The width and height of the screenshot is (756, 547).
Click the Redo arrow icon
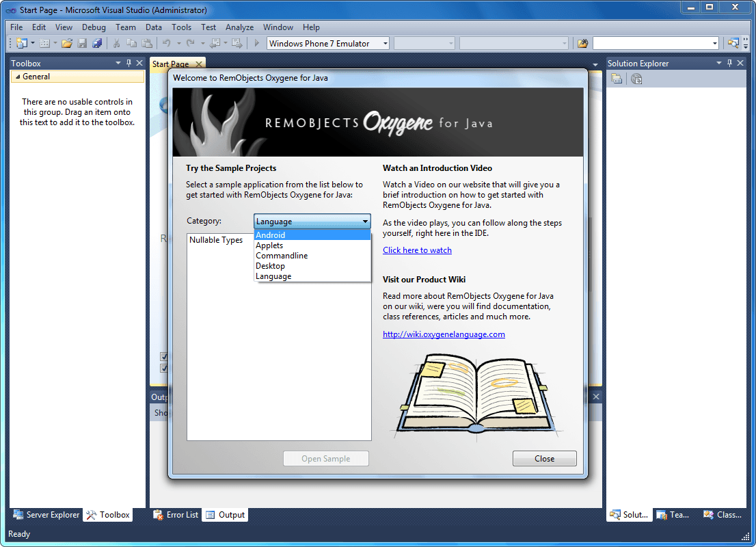pos(191,43)
